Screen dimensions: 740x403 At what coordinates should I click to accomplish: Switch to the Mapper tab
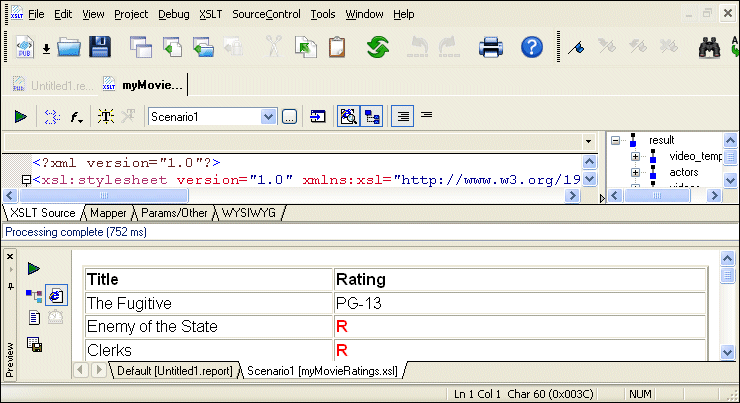point(108,213)
